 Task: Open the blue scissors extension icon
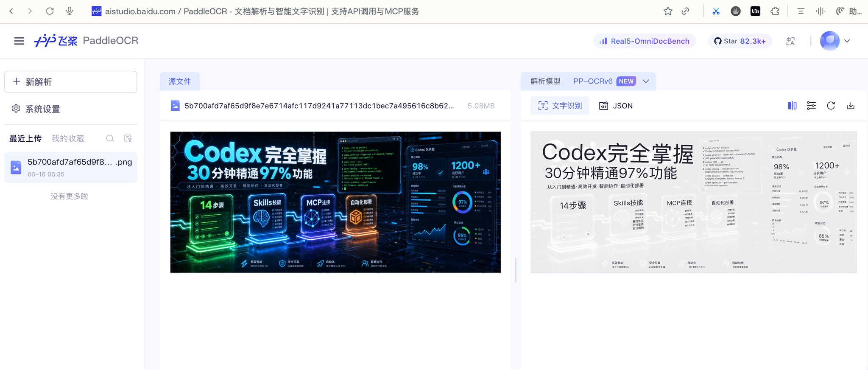click(716, 11)
